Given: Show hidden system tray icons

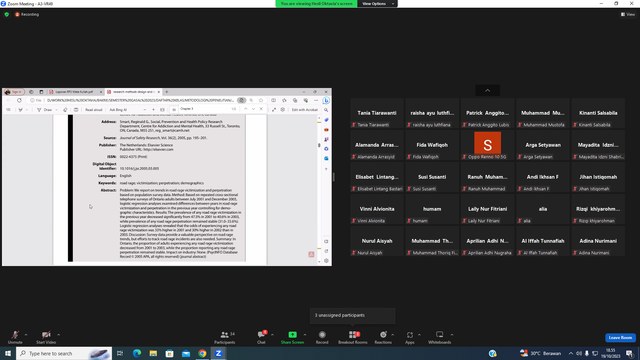Looking at the screenshot, I should [x=571, y=353].
